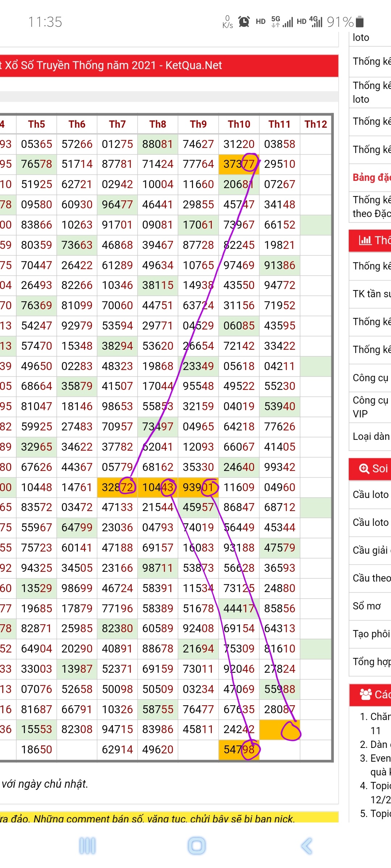
Task: Tap cell 88081 in Th8 column
Action: (x=158, y=144)
